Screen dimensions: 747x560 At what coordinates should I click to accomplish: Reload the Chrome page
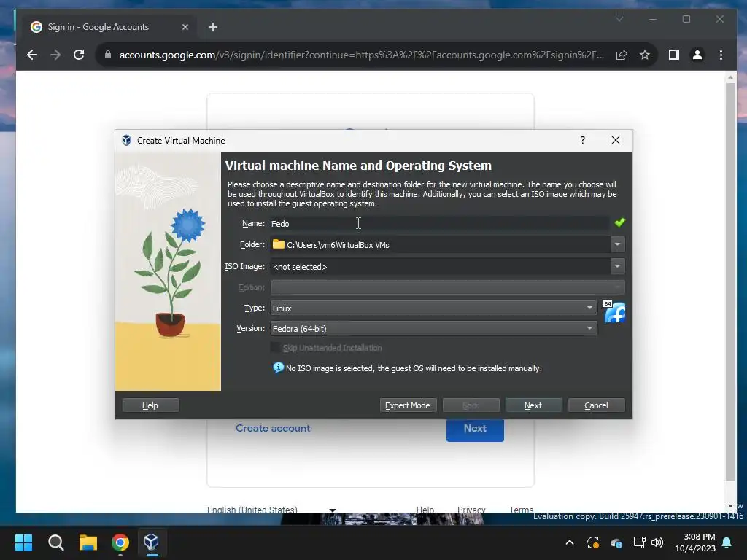coord(79,55)
